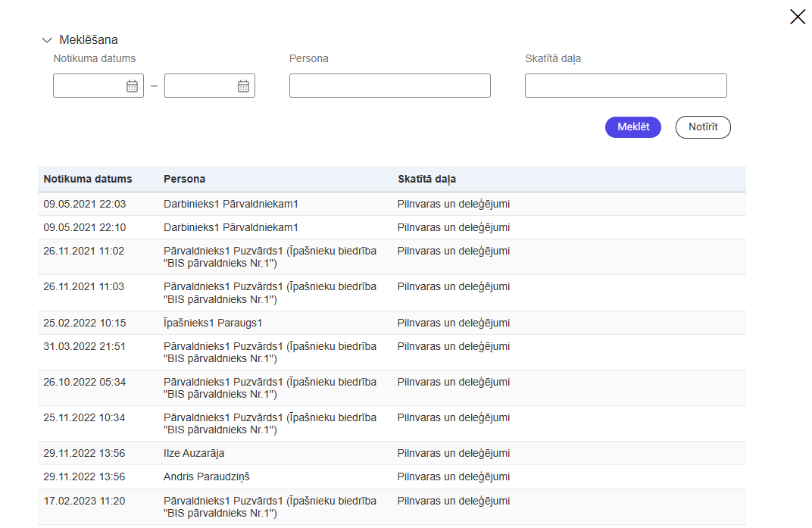Focus the Skatītā daļa filter field
812x528 pixels.
coord(625,86)
